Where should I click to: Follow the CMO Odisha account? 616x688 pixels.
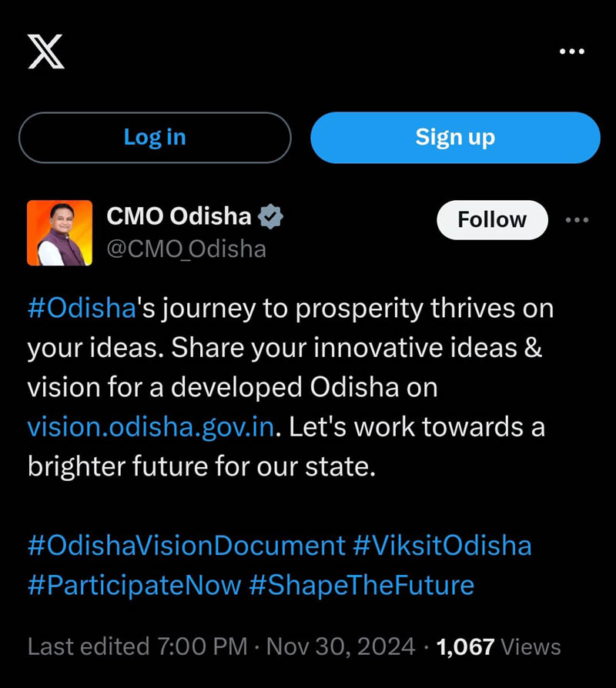click(492, 220)
